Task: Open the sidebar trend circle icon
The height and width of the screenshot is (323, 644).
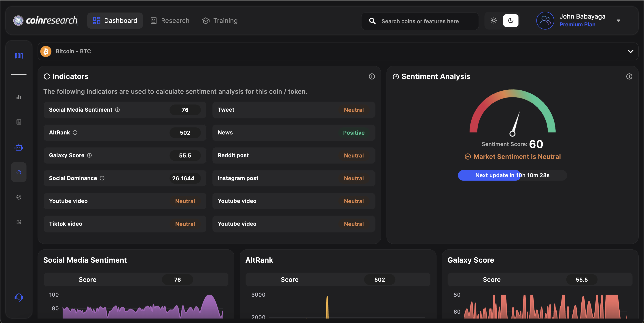Action: 19,197
